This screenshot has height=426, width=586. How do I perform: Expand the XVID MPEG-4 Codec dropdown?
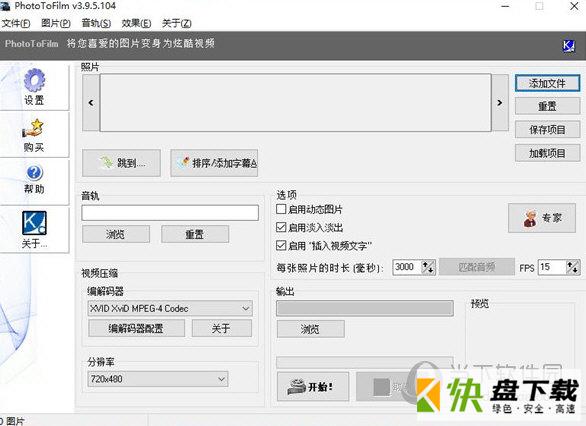coord(246,309)
